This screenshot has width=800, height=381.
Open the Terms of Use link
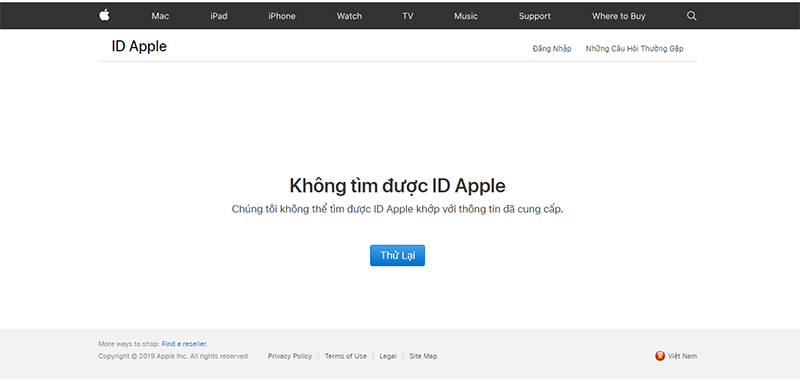click(x=345, y=356)
